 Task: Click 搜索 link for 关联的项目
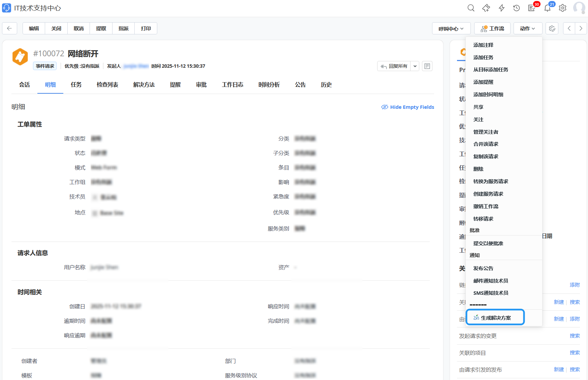coord(575,353)
